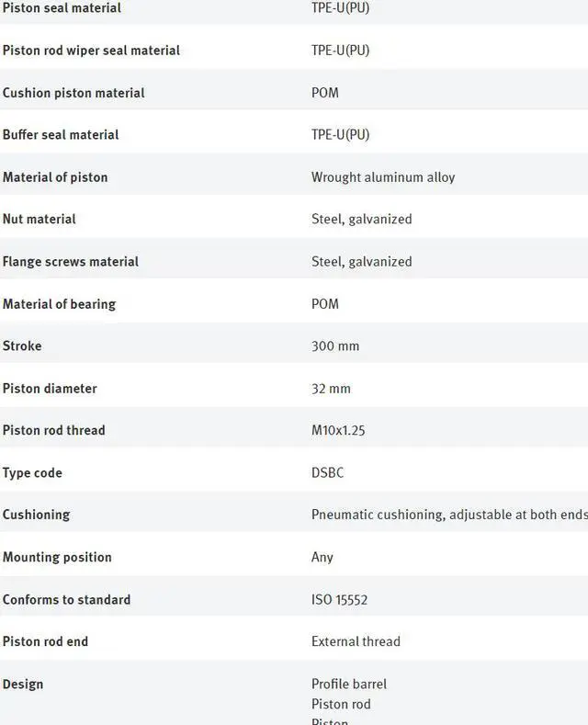Click the 'DSBC' type code value
Viewport: 588px width, 725px height.
coord(327,473)
